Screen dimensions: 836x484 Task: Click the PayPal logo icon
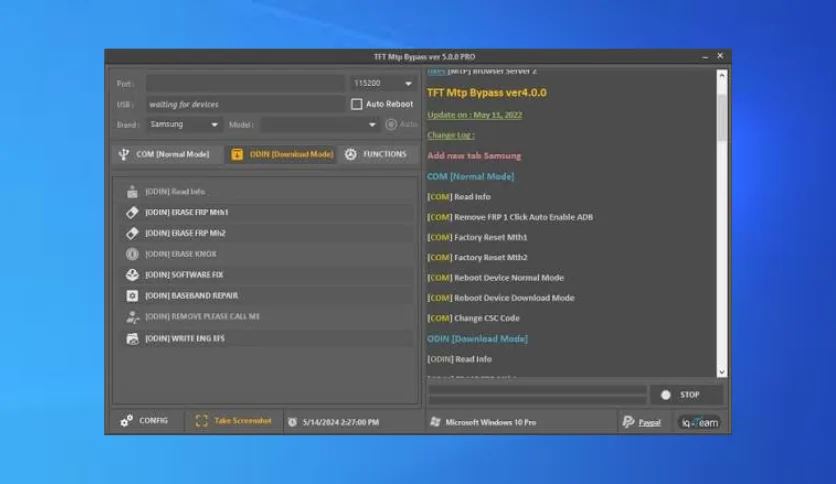pos(628,422)
